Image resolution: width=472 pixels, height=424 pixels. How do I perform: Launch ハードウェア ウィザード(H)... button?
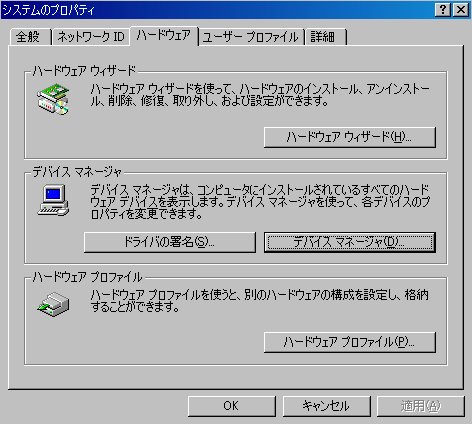pos(350,137)
